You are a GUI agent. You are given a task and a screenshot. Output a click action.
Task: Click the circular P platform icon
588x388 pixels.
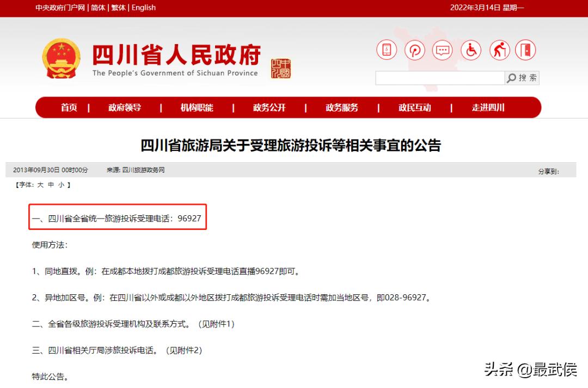coord(414,50)
